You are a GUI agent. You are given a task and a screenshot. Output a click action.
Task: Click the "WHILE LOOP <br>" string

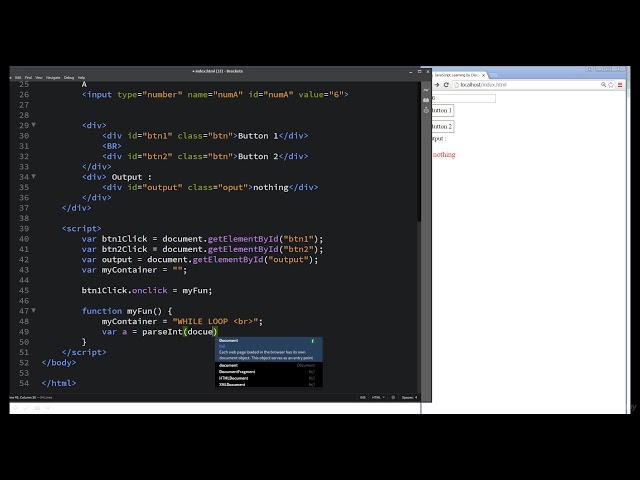click(x=215, y=321)
